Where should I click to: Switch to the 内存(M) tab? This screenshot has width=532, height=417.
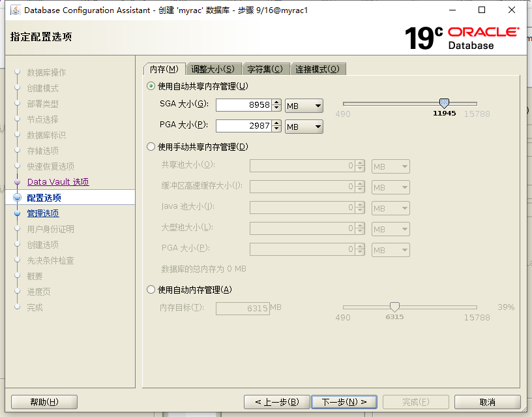(164, 69)
